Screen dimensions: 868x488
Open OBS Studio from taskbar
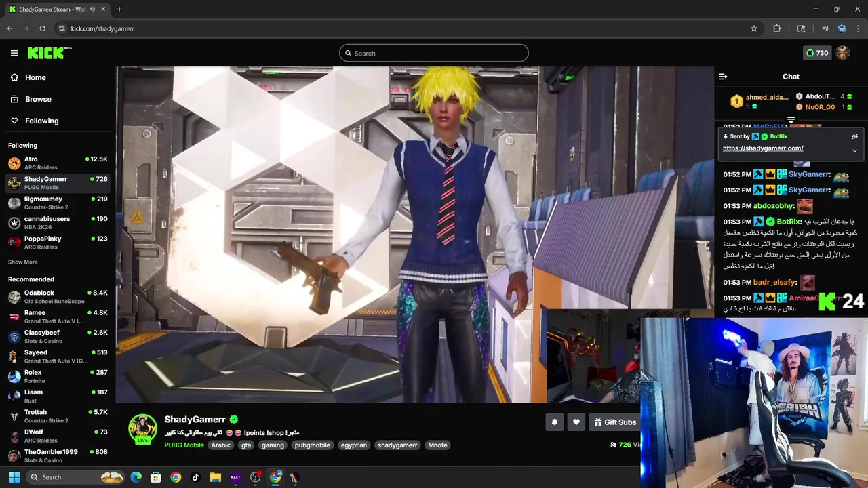tap(256, 477)
